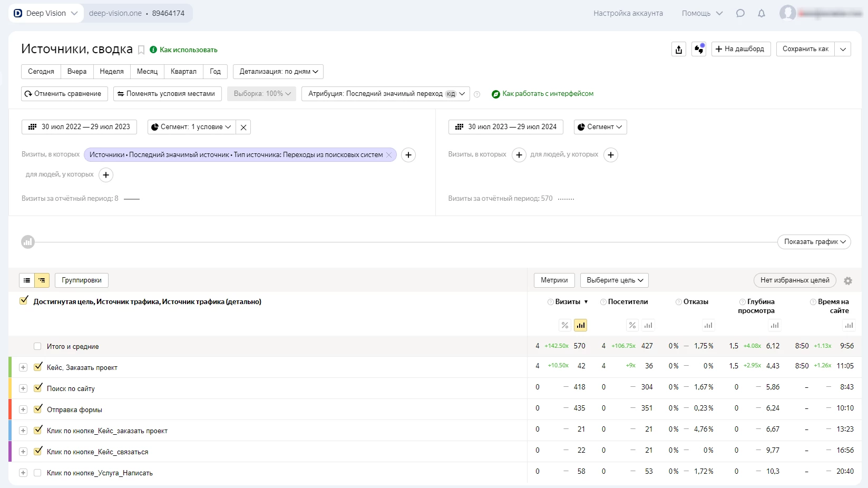The height and width of the screenshot is (488, 868).
Task: Remove the search systems segment condition
Action: pyautogui.click(x=389, y=155)
